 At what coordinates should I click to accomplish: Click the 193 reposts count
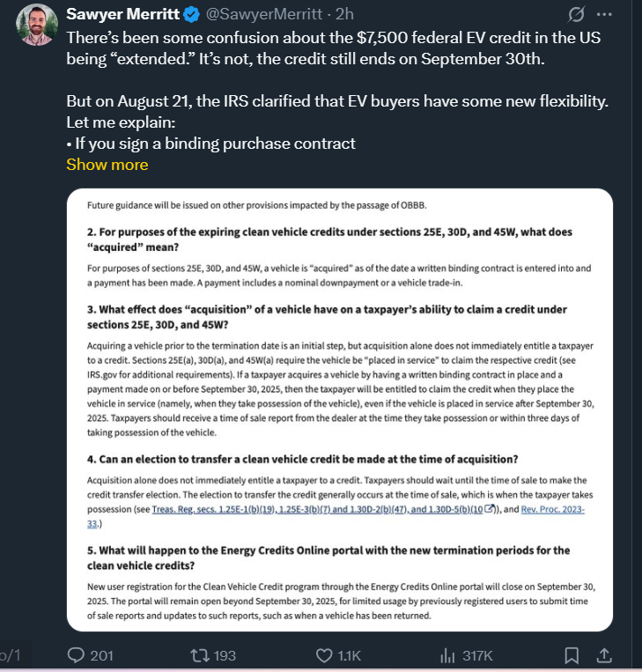click(225, 656)
